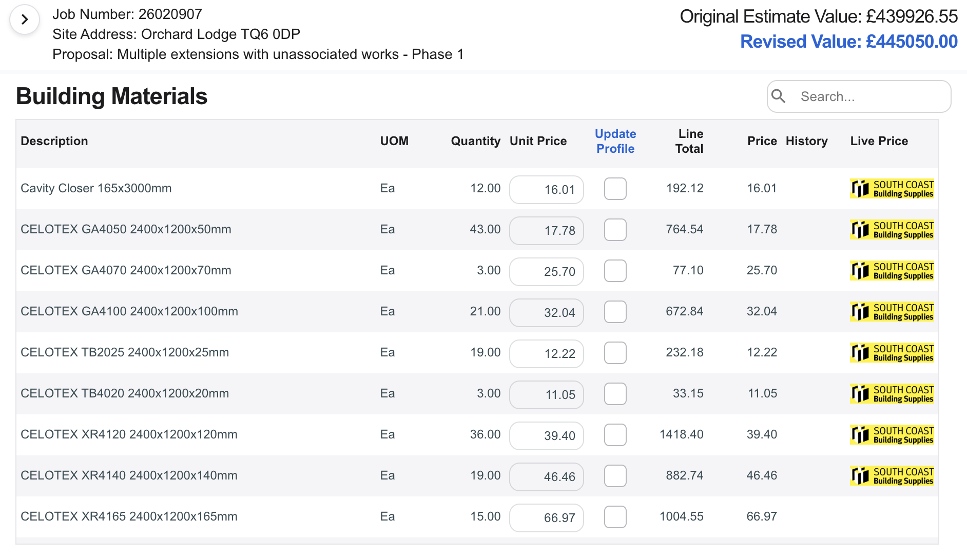Open South Coast logo for Cavity Closer
The width and height of the screenshot is (967, 560).
click(892, 189)
